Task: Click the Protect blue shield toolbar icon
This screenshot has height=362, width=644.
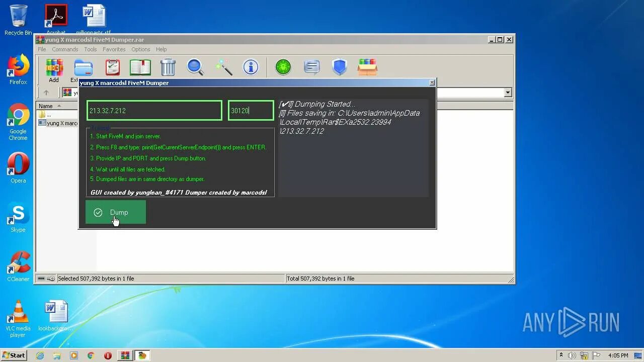Action: click(x=340, y=67)
